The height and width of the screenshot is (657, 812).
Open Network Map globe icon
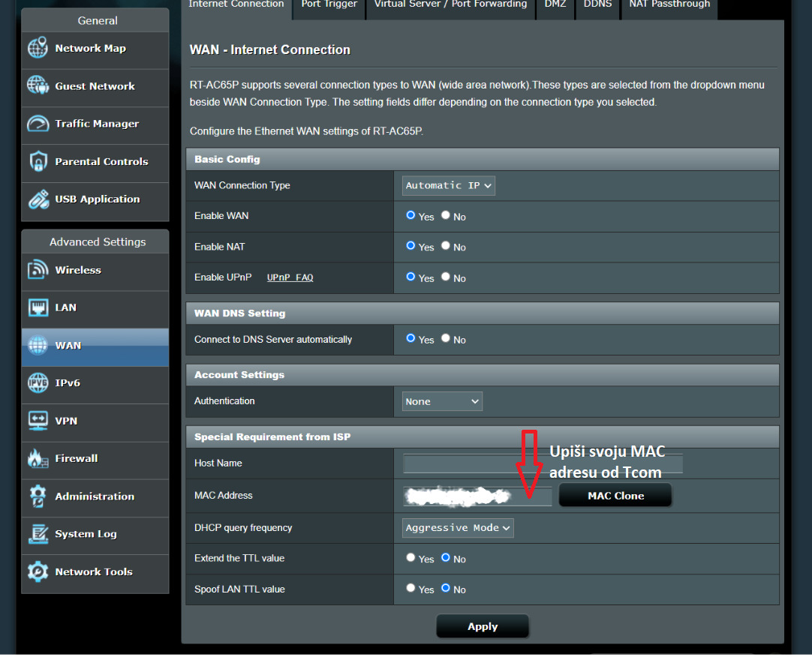38,49
